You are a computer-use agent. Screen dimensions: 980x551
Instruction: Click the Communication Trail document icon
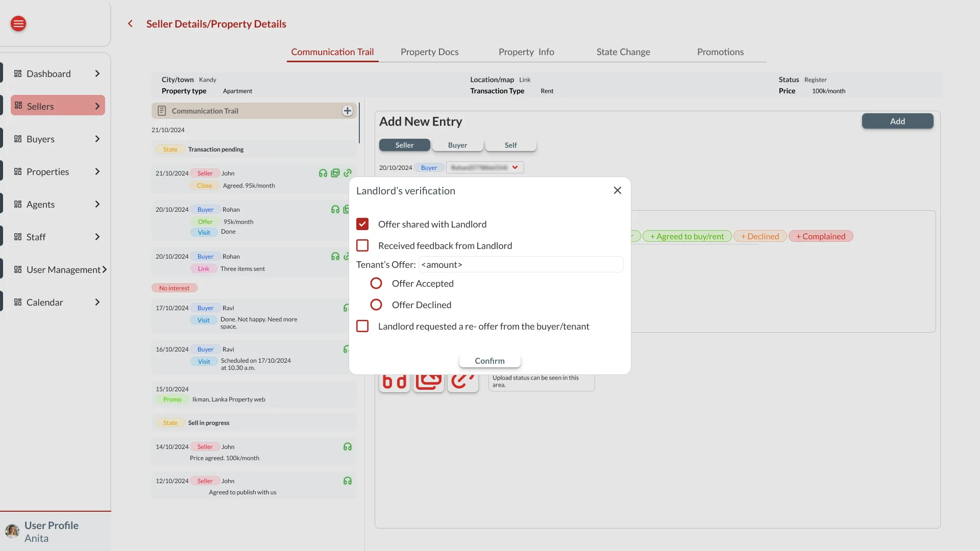(x=162, y=111)
